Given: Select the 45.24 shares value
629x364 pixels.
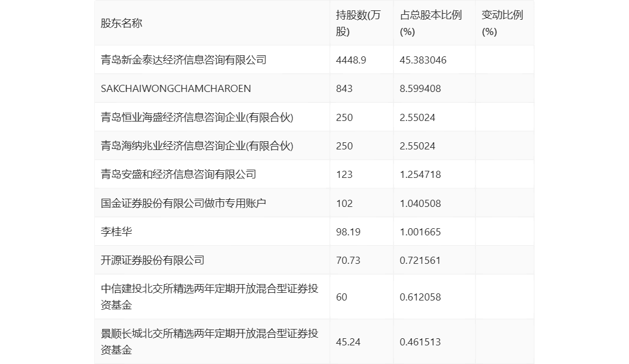Looking at the screenshot, I should tap(348, 342).
